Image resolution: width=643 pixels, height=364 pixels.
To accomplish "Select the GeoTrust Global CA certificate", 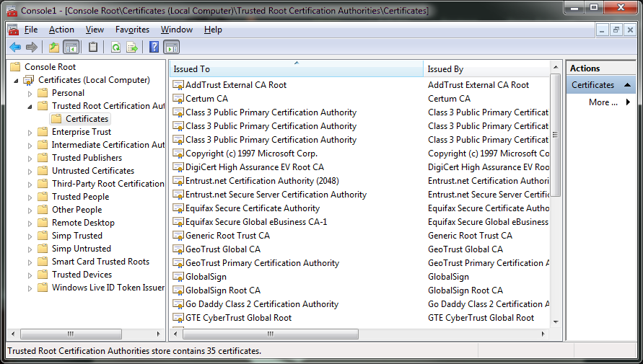I will (223, 249).
